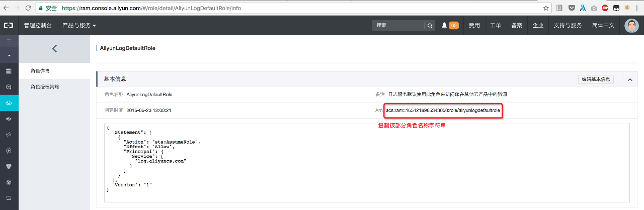
Task: Click the role Arn string
Action: point(443,110)
